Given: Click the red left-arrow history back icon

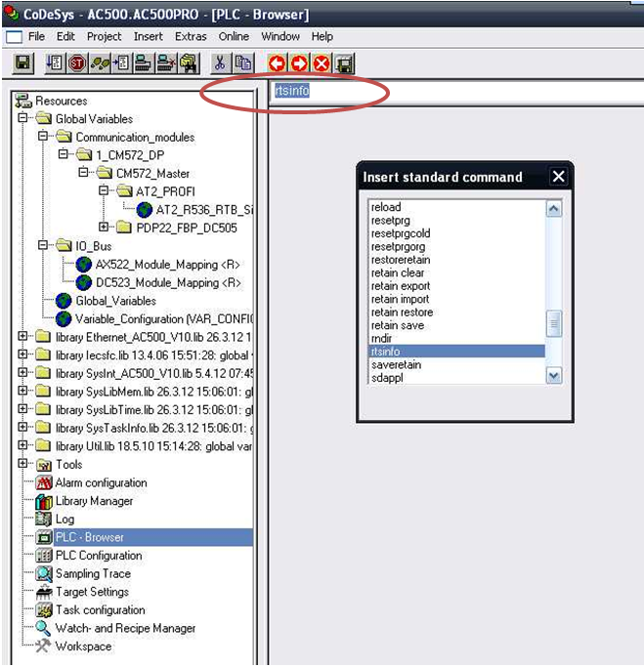Looking at the screenshot, I should pos(277,63).
